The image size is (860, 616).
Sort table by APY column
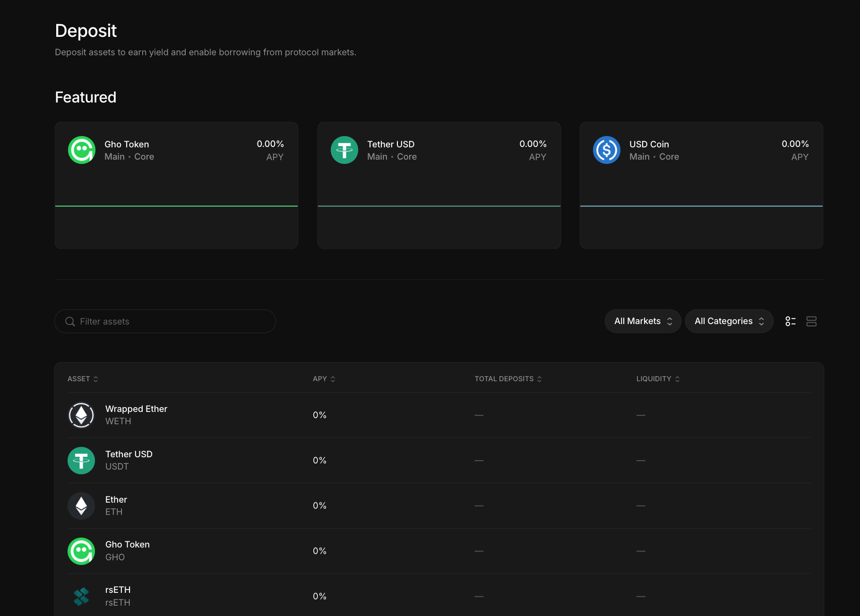point(324,379)
